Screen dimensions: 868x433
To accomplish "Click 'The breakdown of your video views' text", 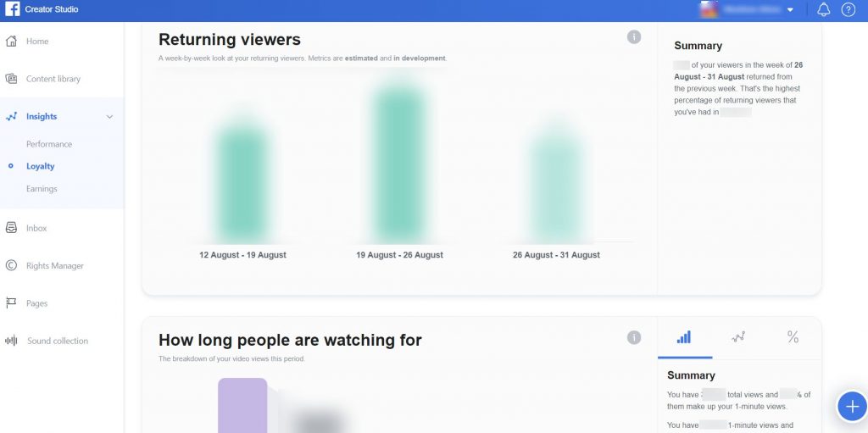I will coord(231,358).
